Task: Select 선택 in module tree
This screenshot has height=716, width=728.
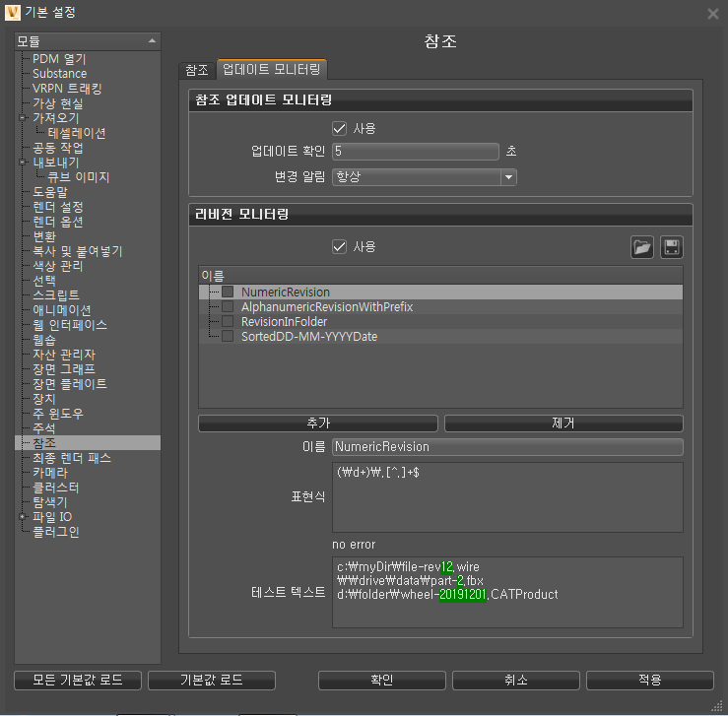Action: click(44, 281)
